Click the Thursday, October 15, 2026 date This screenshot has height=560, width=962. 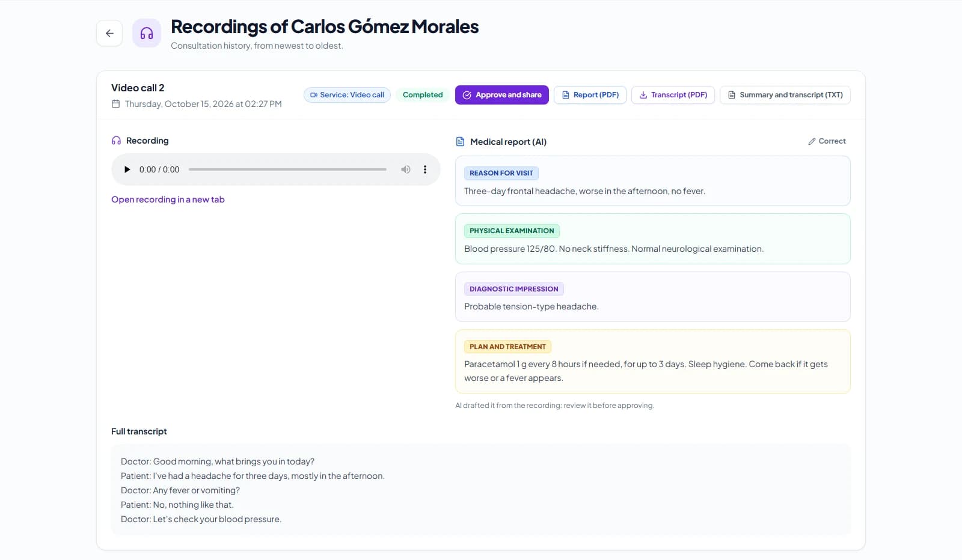pyautogui.click(x=203, y=104)
